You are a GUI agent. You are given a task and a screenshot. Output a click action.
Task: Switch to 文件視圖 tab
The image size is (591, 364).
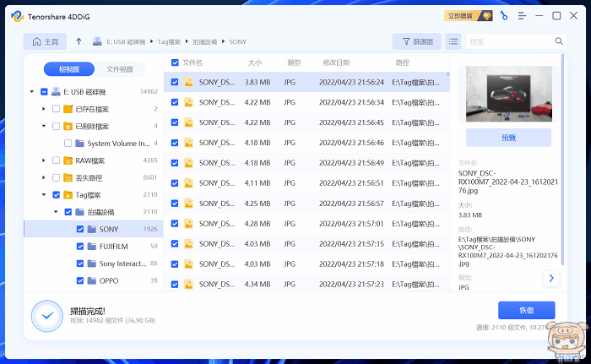pyautogui.click(x=118, y=69)
